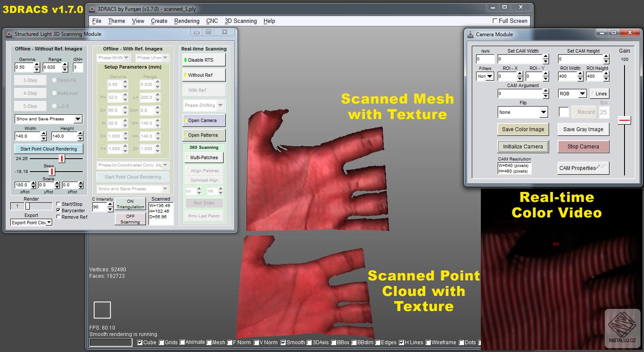Open the 3D Scanning menu
The image size is (644, 352).
(x=240, y=21)
